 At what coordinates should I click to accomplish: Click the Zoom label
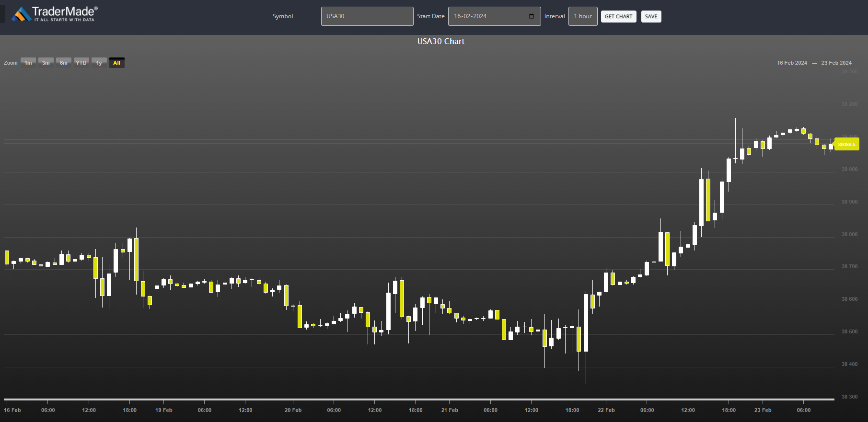[x=11, y=63]
